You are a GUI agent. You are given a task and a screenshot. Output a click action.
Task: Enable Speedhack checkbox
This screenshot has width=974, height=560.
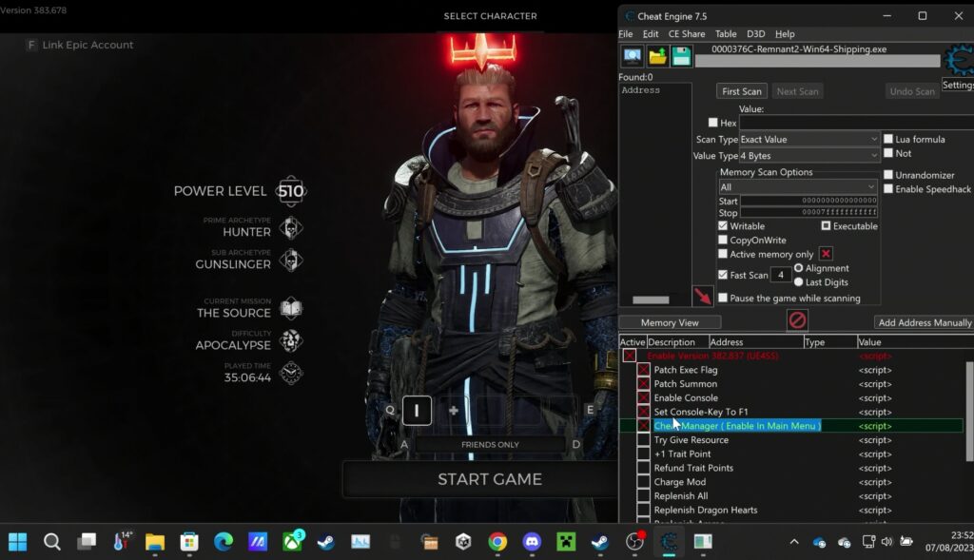point(888,189)
